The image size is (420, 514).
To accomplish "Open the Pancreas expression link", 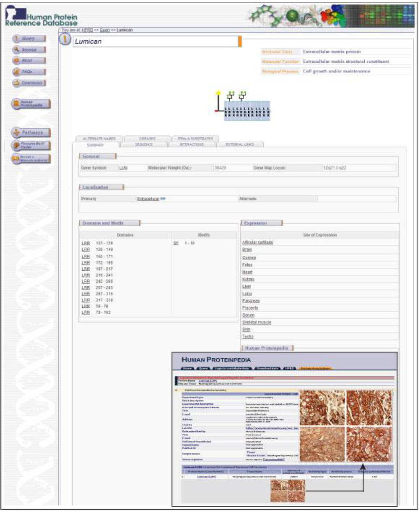I will [251, 301].
